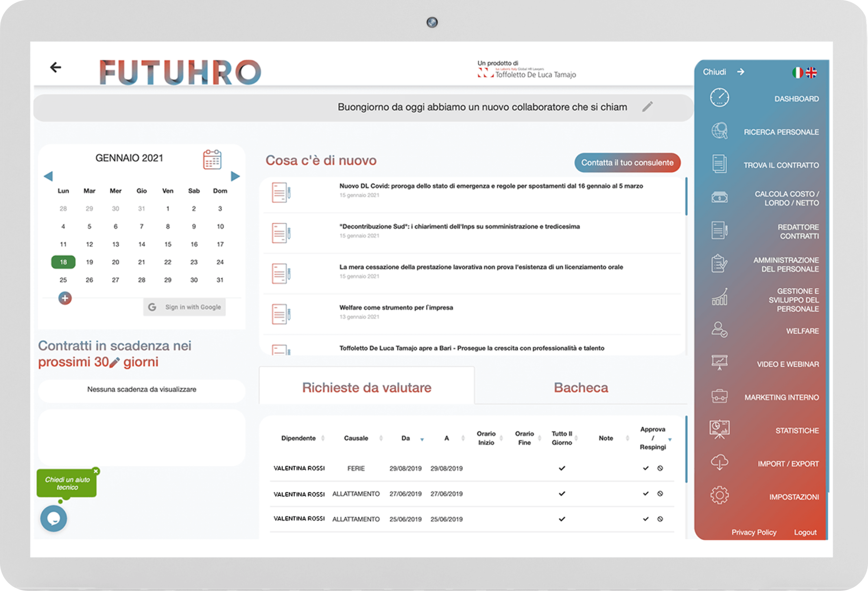Go back with the top-left arrow
The width and height of the screenshot is (868, 591).
pyautogui.click(x=55, y=67)
